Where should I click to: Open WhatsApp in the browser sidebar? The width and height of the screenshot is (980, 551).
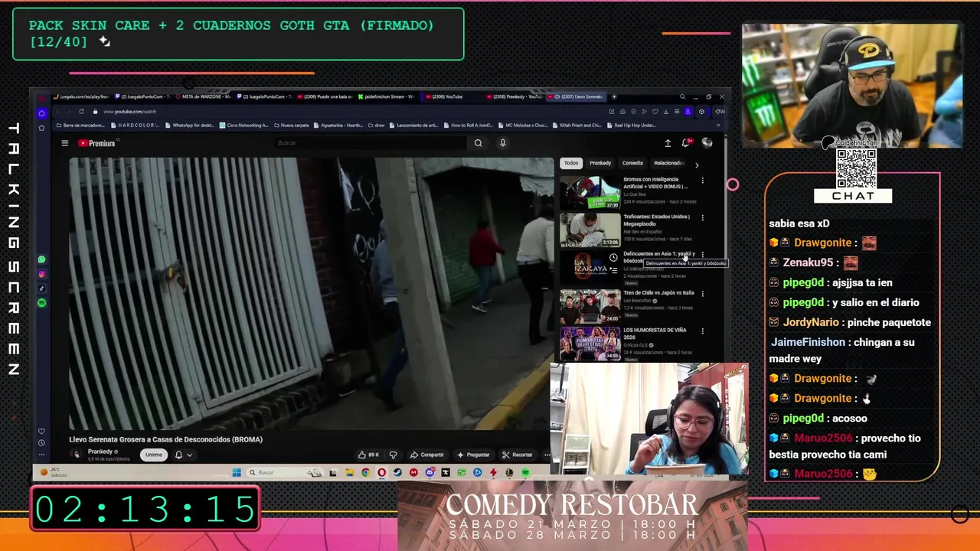(41, 259)
